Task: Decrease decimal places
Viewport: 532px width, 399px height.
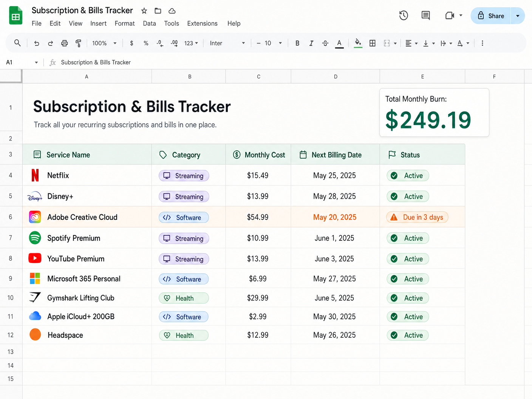Action: pyautogui.click(x=160, y=43)
